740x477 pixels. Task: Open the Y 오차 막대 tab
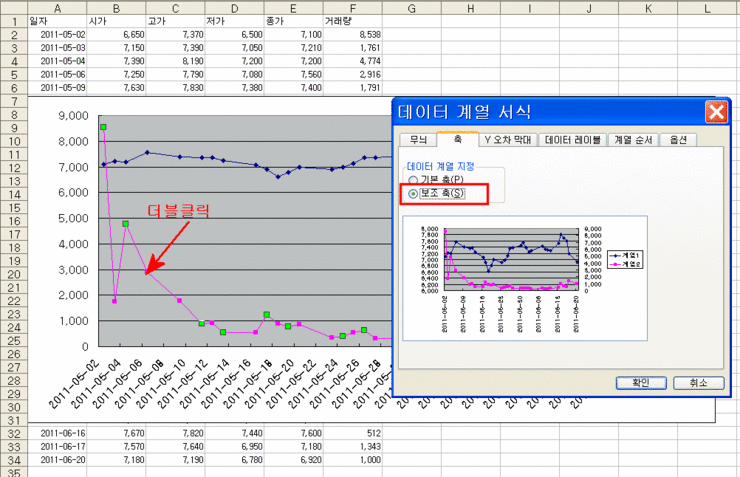508,140
